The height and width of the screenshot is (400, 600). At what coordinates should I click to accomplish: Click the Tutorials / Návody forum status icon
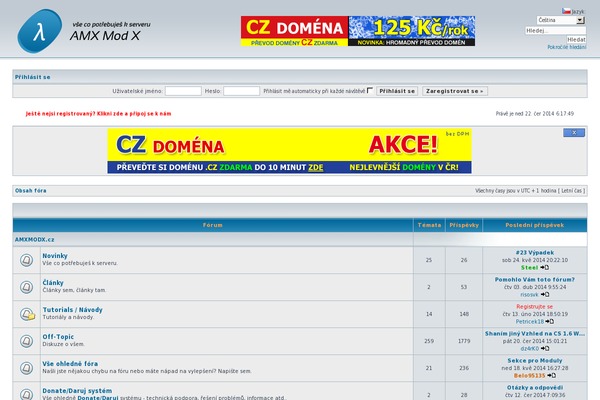pos(27,314)
